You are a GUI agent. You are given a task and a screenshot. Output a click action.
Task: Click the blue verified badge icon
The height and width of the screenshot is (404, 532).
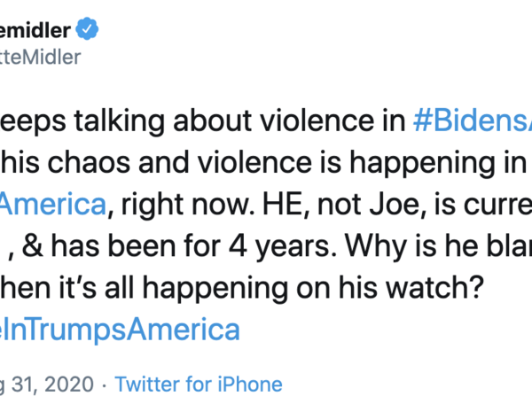pos(87,28)
